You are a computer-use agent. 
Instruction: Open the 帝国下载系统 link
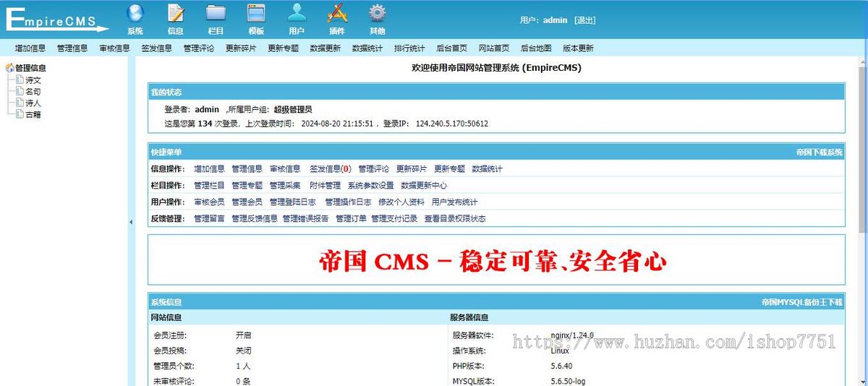[x=820, y=153]
